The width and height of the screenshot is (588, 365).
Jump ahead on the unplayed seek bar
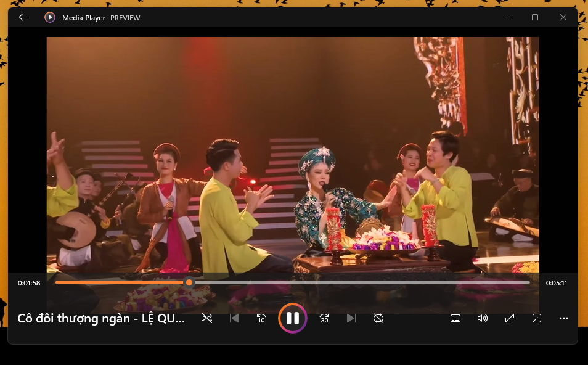(x=362, y=282)
